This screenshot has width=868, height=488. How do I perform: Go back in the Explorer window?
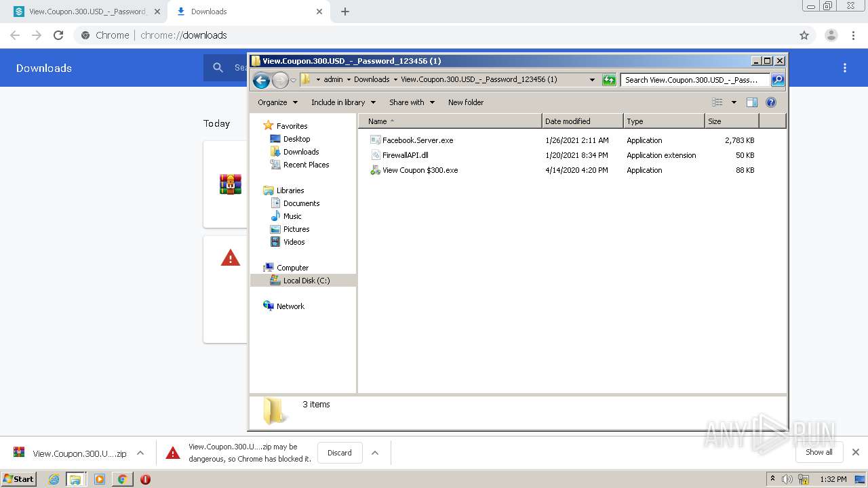click(261, 81)
